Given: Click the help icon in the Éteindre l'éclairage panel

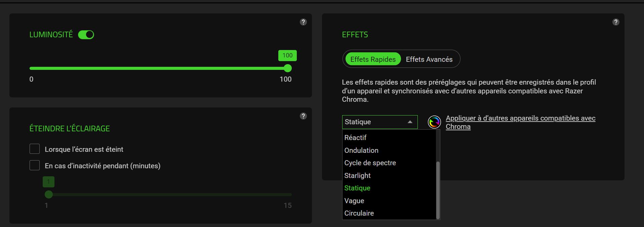Looking at the screenshot, I should pyautogui.click(x=303, y=116).
